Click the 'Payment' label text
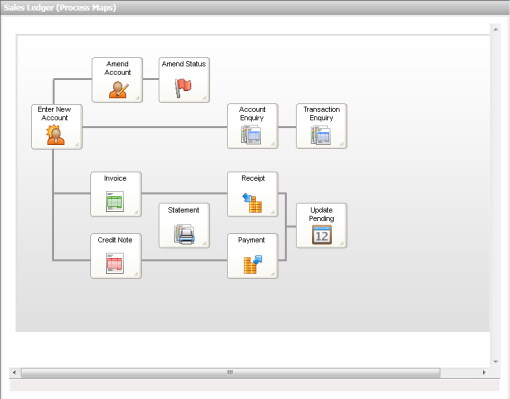This screenshot has width=510, height=399. pyautogui.click(x=251, y=240)
